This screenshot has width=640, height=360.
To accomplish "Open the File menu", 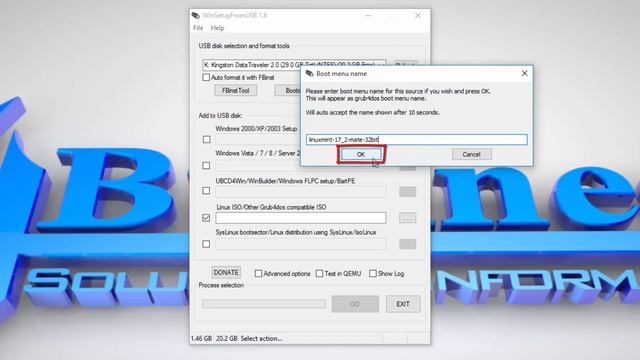I will (198, 28).
